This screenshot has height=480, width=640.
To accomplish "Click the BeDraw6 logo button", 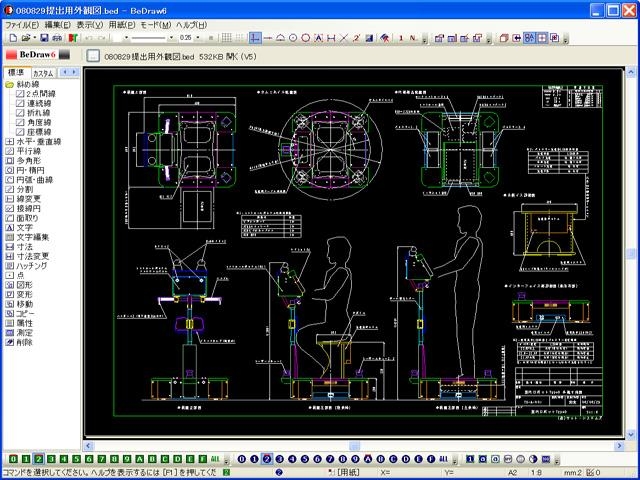I will pyautogui.click(x=38, y=55).
